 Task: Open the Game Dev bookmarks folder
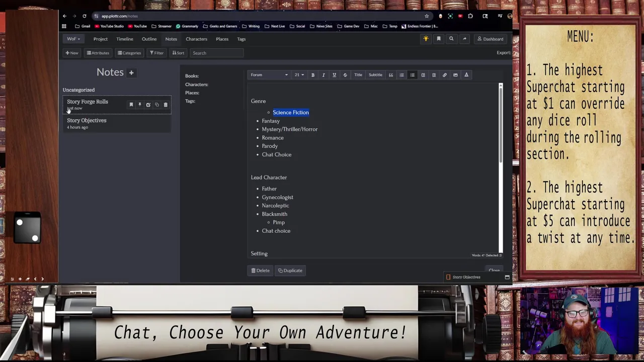349,26
